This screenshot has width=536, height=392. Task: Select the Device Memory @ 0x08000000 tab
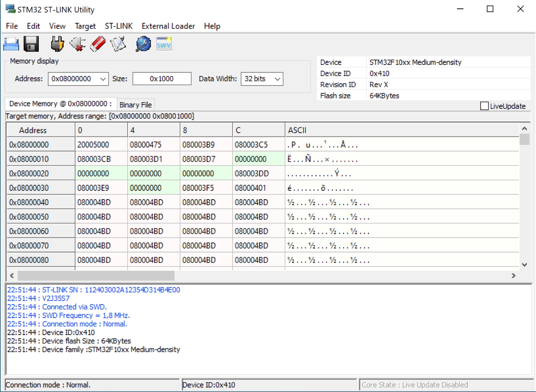point(61,104)
